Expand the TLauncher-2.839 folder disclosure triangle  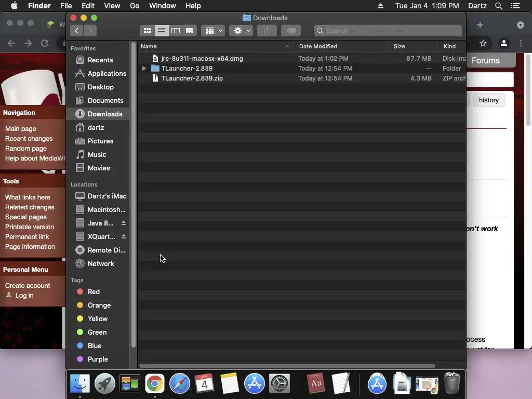coord(144,69)
